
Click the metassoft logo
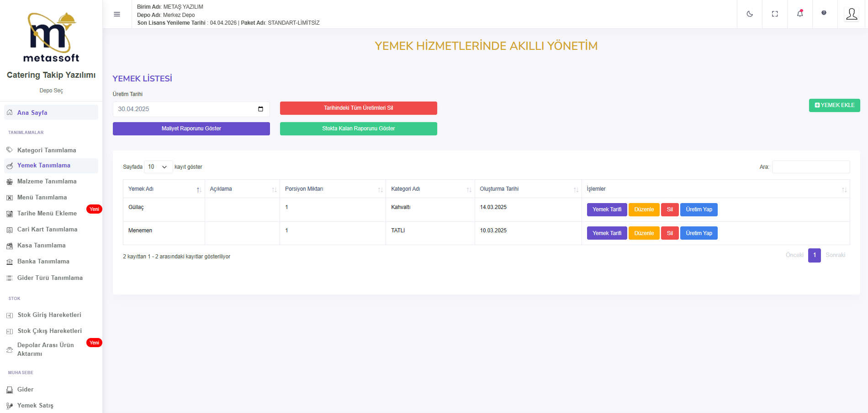[51, 38]
